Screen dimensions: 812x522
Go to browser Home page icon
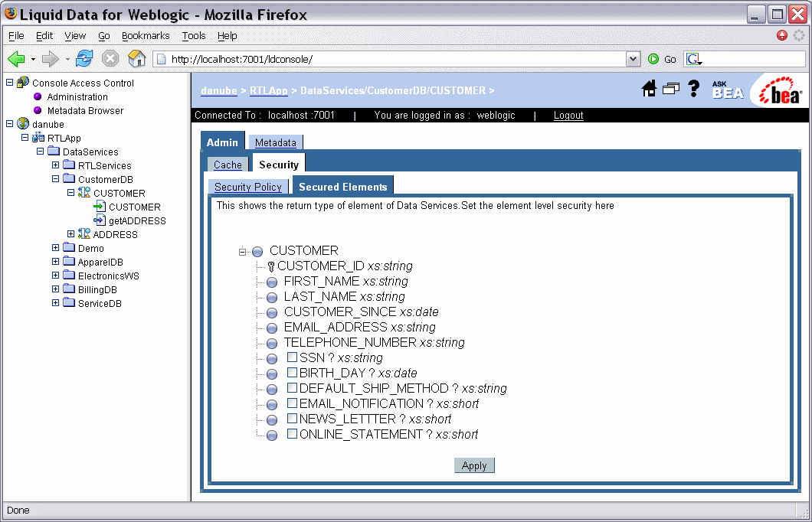(136, 58)
